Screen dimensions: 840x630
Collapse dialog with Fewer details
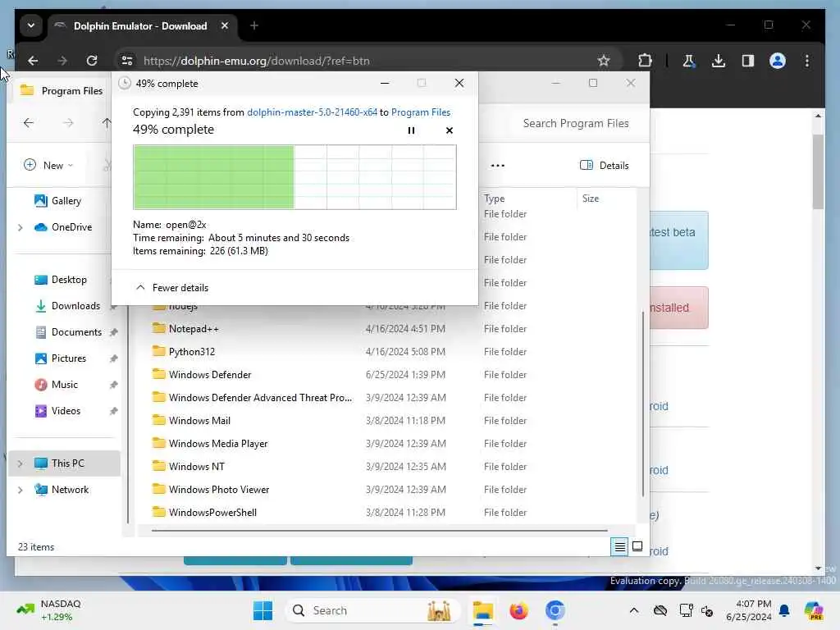click(x=172, y=288)
